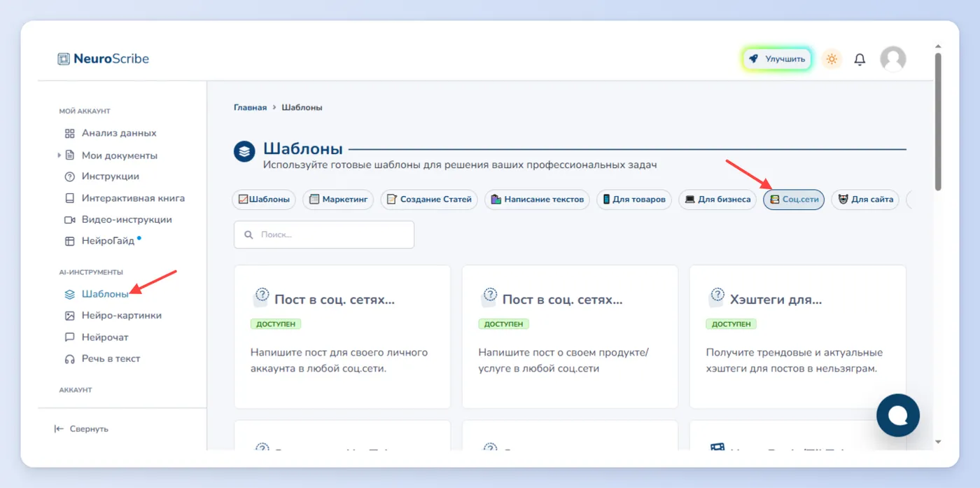Image resolution: width=980 pixels, height=488 pixels.
Task: Open Видео-инструкции camera icon item
Action: (69, 220)
